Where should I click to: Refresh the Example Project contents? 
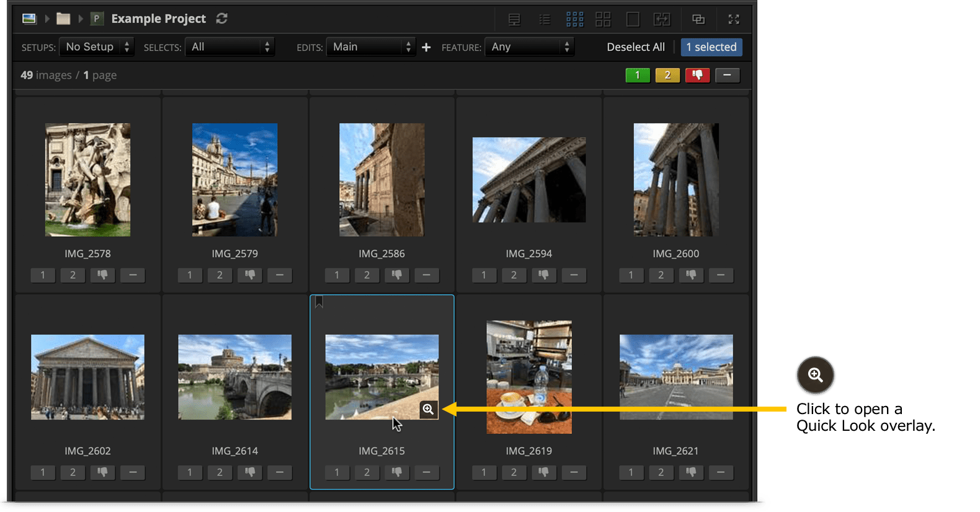click(221, 19)
